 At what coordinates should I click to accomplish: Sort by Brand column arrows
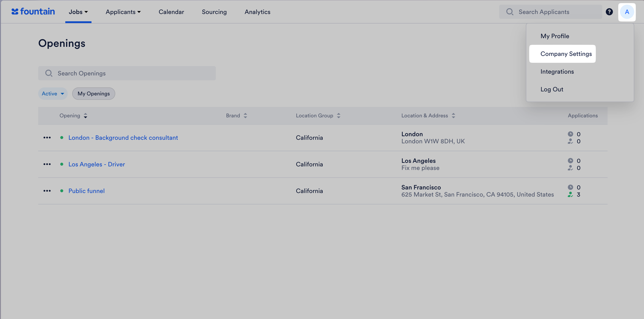pos(245,116)
